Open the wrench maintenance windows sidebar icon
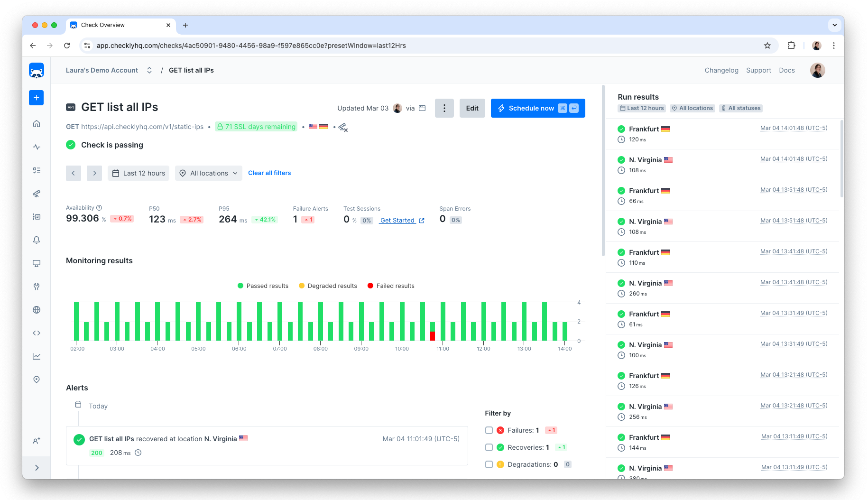Screen dimensions: 868x500 click(36, 287)
